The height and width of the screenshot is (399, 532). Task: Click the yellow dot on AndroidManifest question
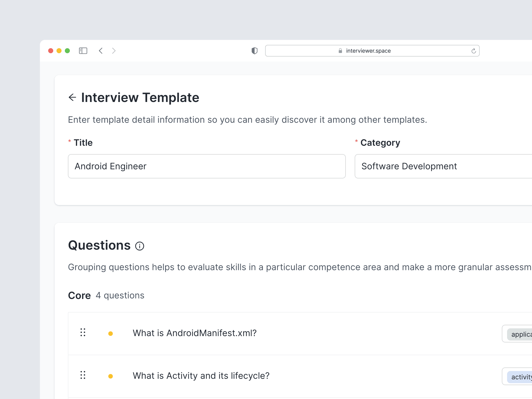click(111, 334)
